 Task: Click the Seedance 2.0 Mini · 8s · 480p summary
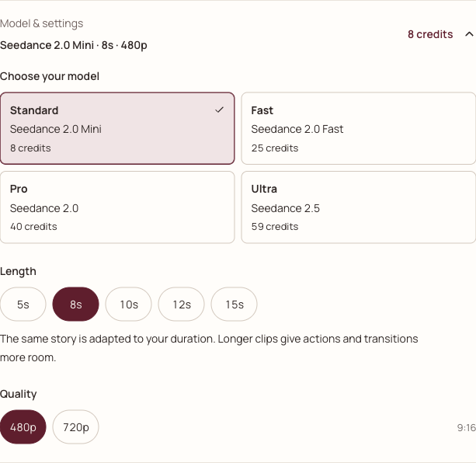(x=74, y=45)
